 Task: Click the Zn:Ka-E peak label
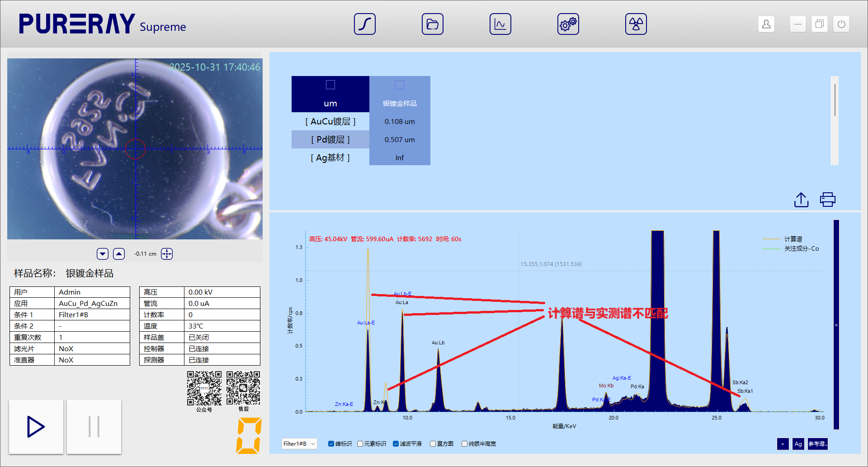coord(344,404)
